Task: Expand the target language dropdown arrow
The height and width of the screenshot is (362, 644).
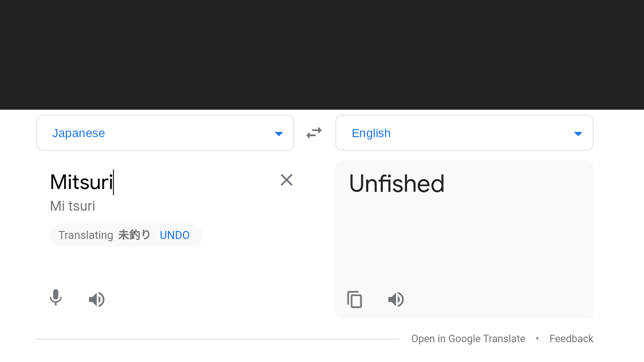Action: pyautogui.click(x=578, y=134)
